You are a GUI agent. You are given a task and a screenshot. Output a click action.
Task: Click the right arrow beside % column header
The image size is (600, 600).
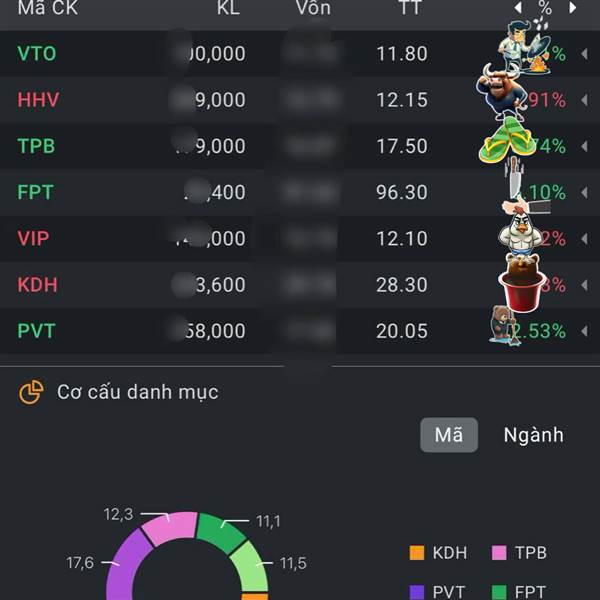tap(572, 8)
